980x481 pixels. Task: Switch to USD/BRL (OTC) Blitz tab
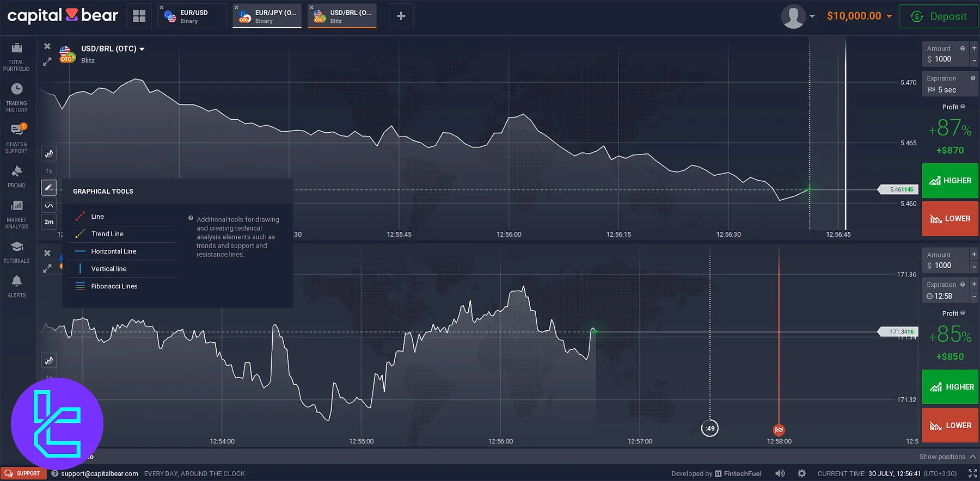[342, 16]
